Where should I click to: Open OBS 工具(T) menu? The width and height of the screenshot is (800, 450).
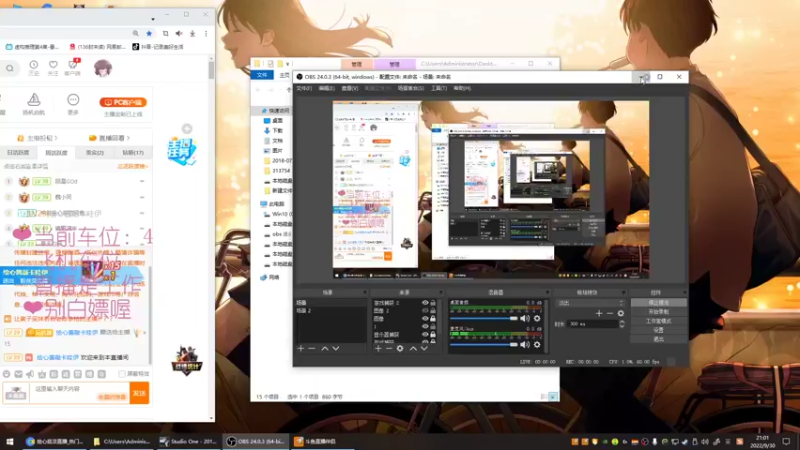click(x=439, y=88)
